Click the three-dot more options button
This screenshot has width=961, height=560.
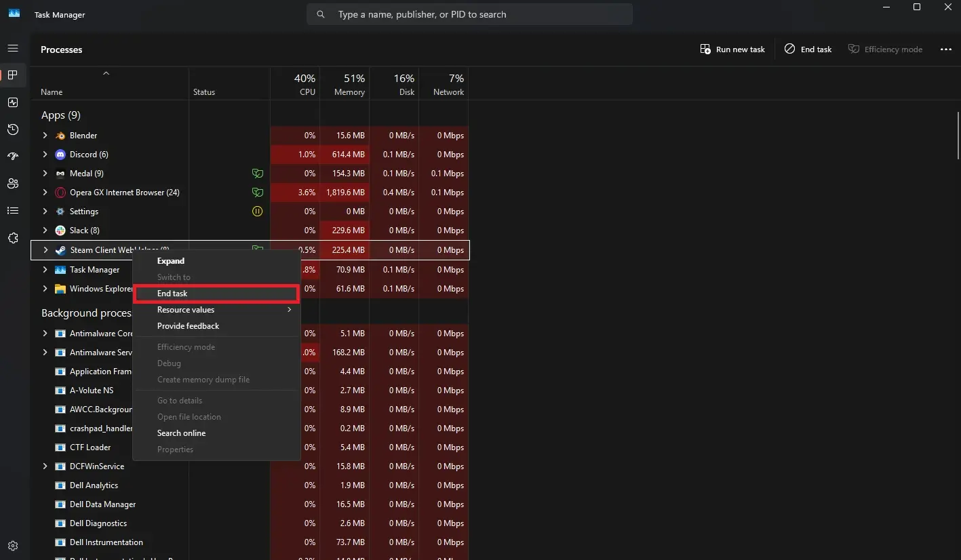(945, 49)
